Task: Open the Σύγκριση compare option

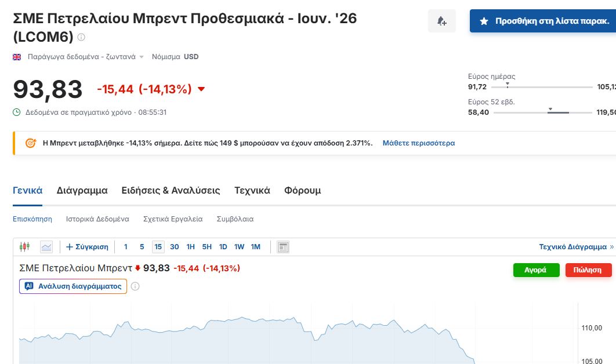Action: click(x=87, y=247)
